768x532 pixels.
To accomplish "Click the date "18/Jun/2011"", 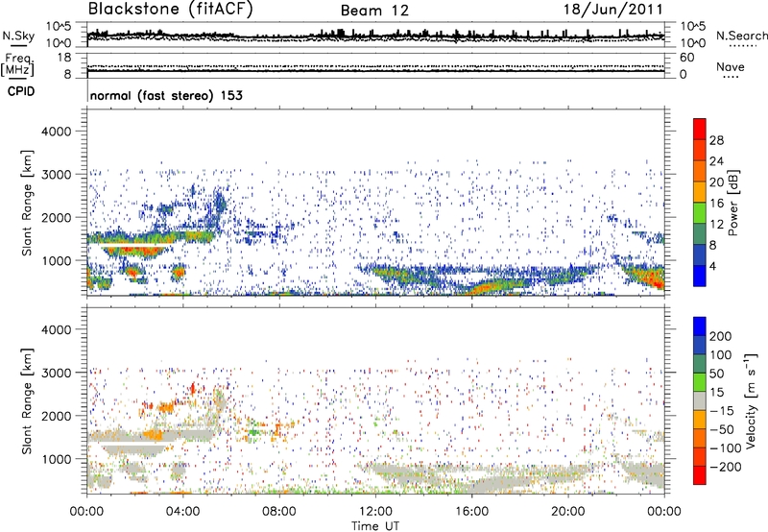I will click(x=612, y=10).
